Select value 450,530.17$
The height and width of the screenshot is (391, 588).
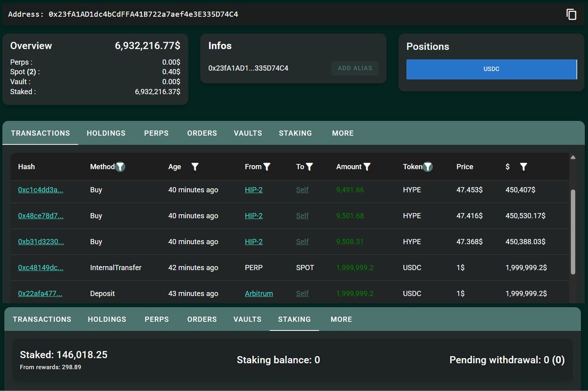525,216
